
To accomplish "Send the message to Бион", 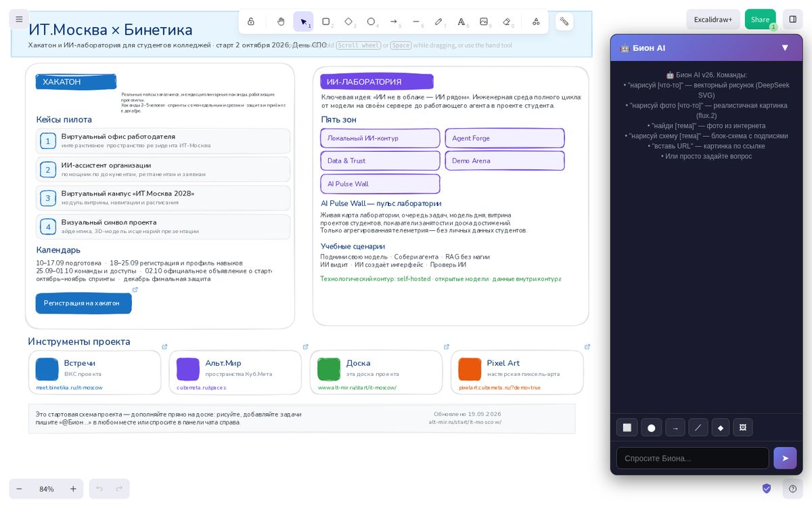I will pos(785,458).
